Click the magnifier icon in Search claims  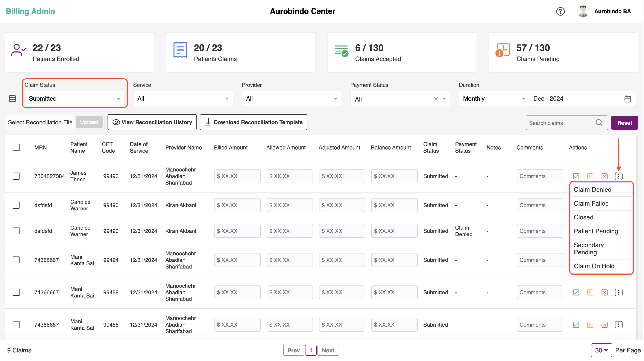[599, 123]
